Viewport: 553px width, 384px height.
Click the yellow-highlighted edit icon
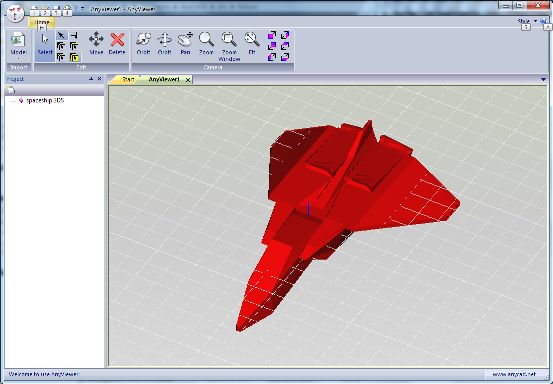(74, 57)
